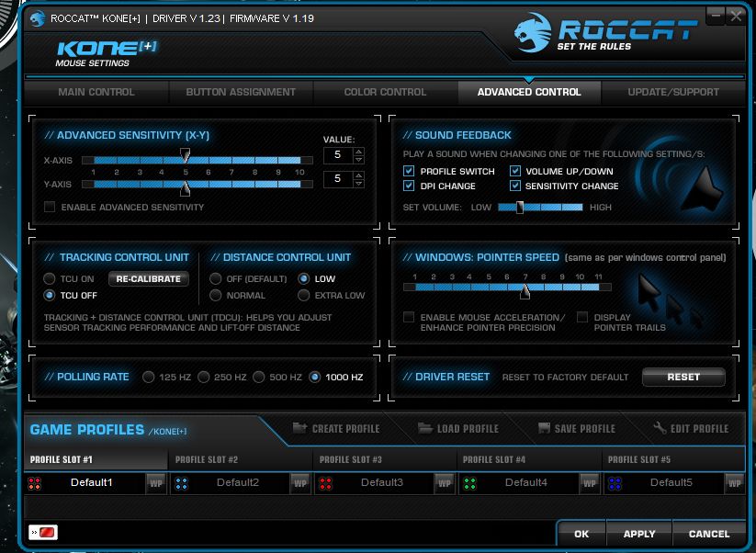Select TCU ON radio button

coord(50,278)
